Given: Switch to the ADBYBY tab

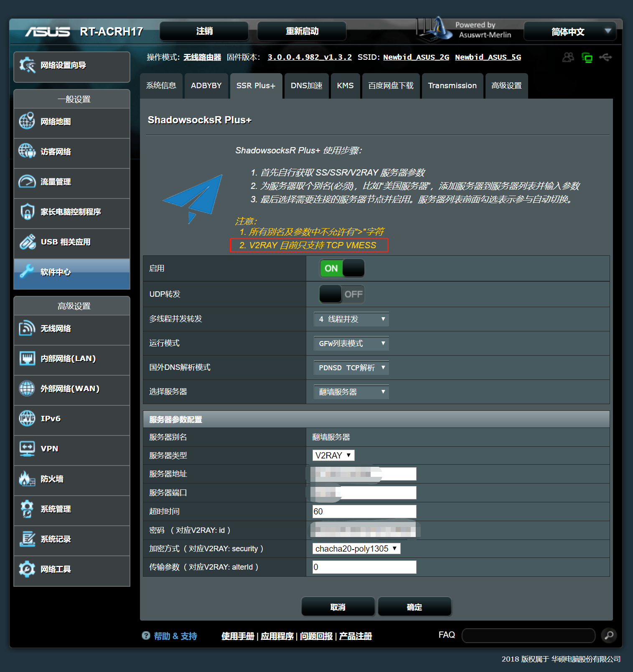Looking at the screenshot, I should (206, 86).
